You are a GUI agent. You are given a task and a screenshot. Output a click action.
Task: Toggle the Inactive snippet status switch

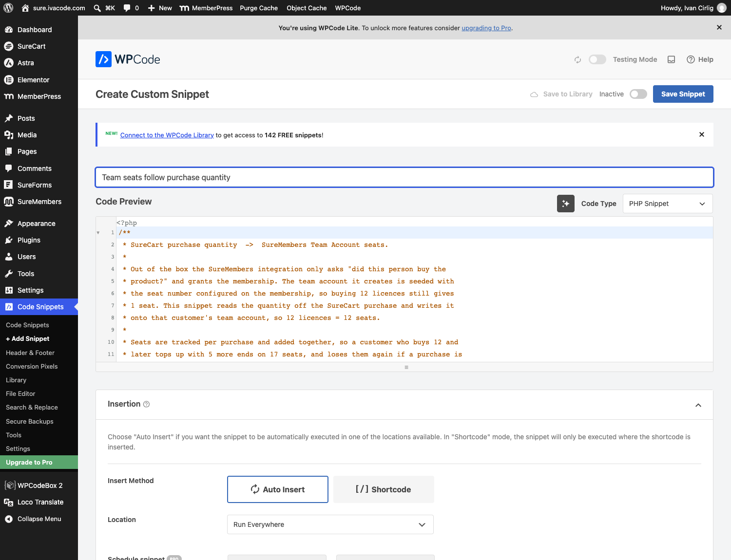point(638,94)
